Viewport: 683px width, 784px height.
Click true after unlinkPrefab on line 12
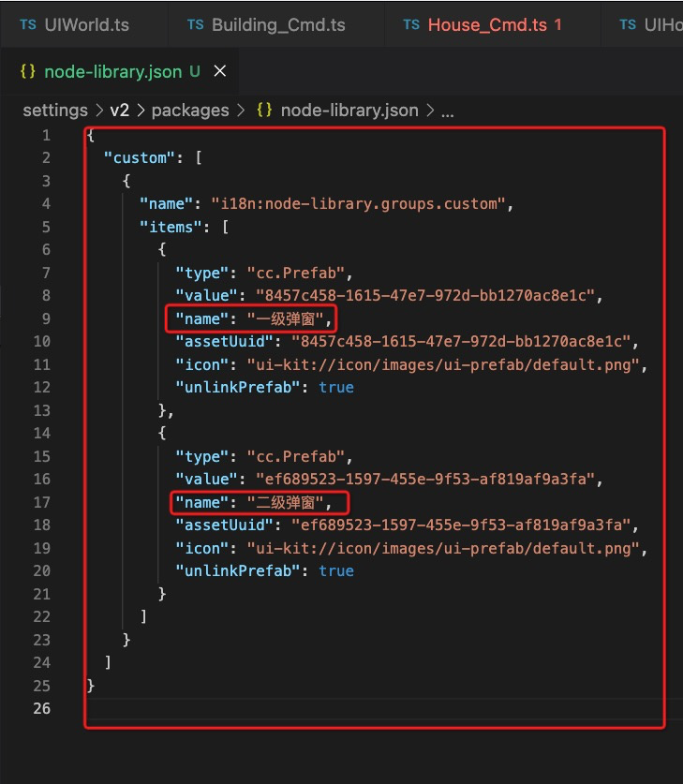336,388
